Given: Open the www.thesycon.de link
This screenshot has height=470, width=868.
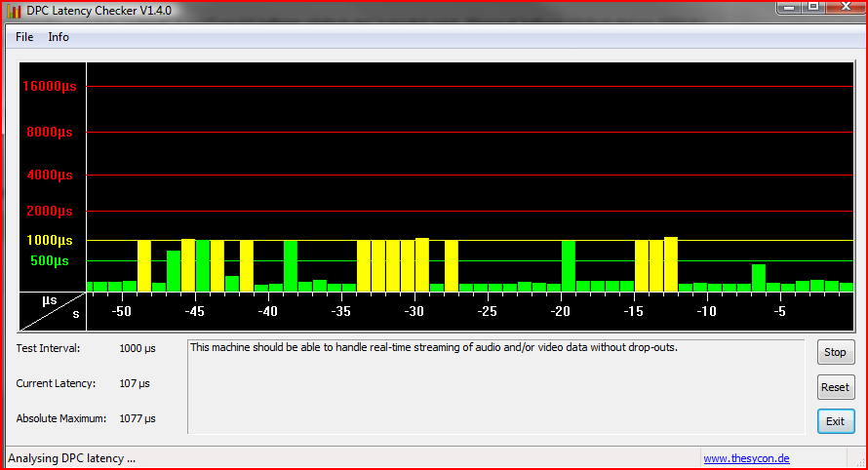Looking at the screenshot, I should tap(746, 458).
